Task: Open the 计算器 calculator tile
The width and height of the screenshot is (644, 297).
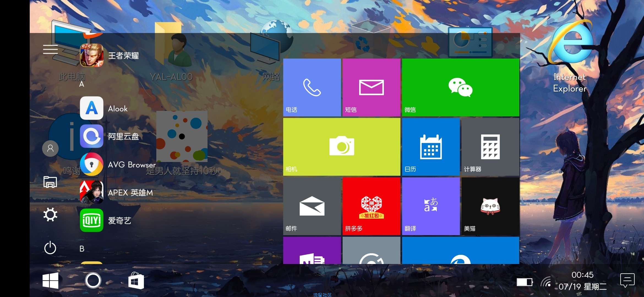Action: click(490, 147)
